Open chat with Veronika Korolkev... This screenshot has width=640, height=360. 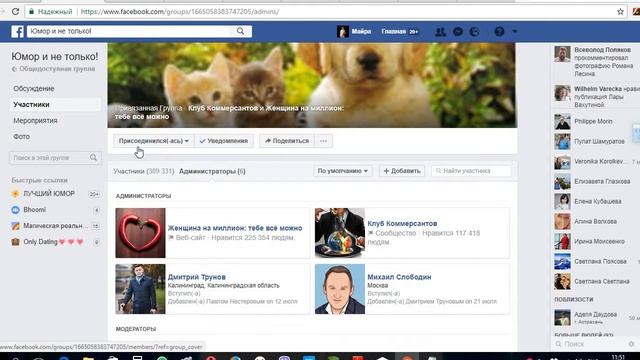point(596,161)
